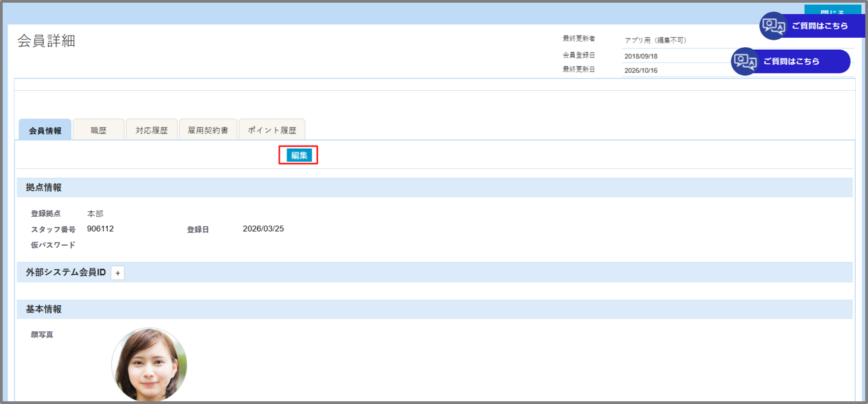Click the 仮パスワード field label

click(x=53, y=245)
